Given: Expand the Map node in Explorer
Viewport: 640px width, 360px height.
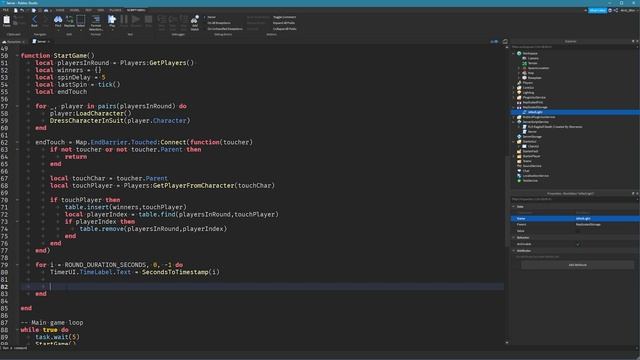Looking at the screenshot, I should coord(519,73).
